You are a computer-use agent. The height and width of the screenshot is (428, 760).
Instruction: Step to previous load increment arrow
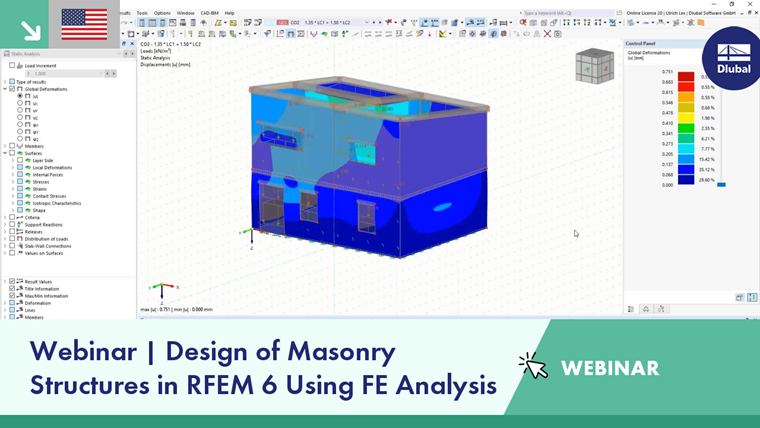108,74
